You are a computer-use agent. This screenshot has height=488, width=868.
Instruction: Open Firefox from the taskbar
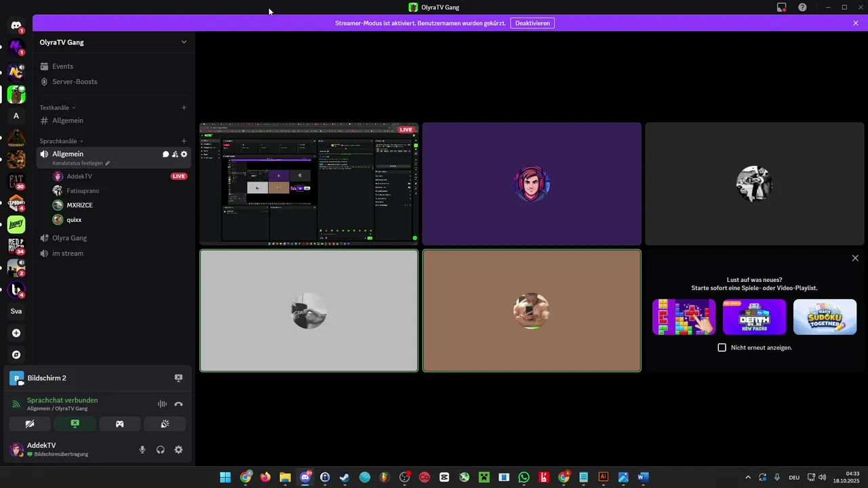pos(265,477)
